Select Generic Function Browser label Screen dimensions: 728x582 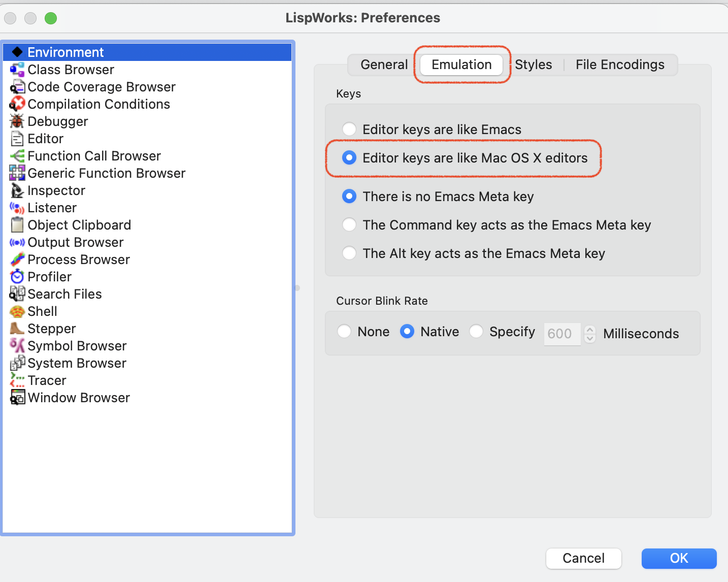(x=107, y=173)
